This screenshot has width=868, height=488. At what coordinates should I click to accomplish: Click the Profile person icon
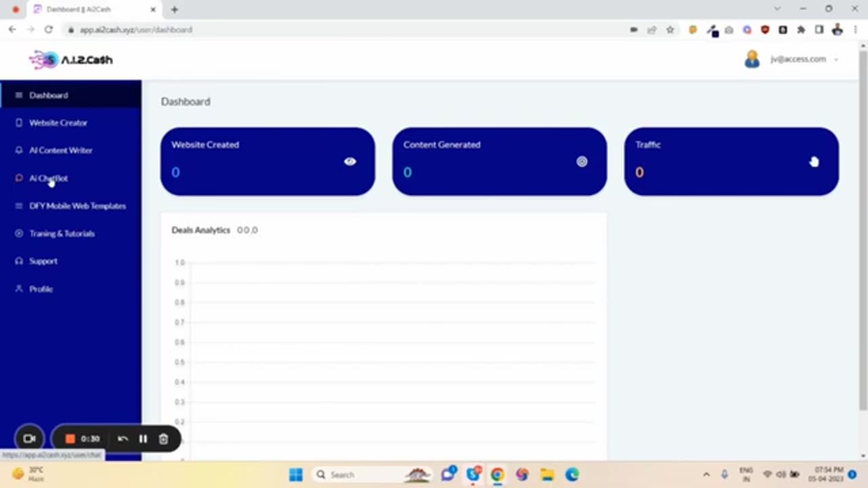click(18, 289)
